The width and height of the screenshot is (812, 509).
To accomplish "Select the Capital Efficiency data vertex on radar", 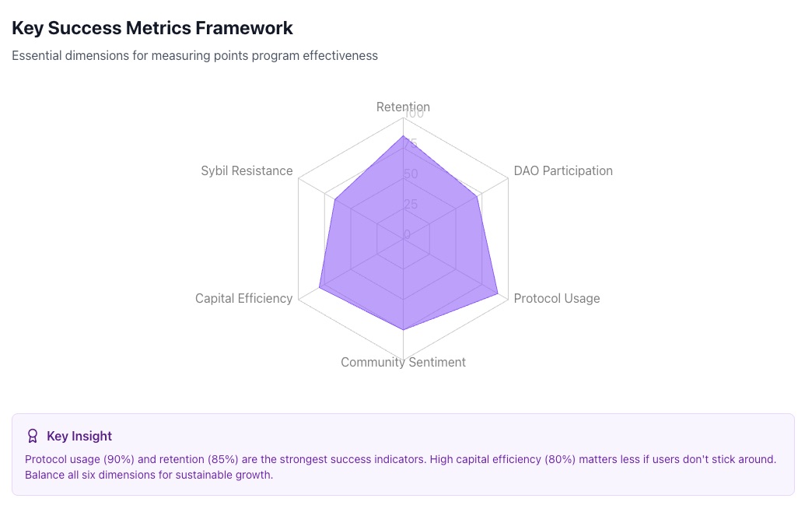I will 320,288.
